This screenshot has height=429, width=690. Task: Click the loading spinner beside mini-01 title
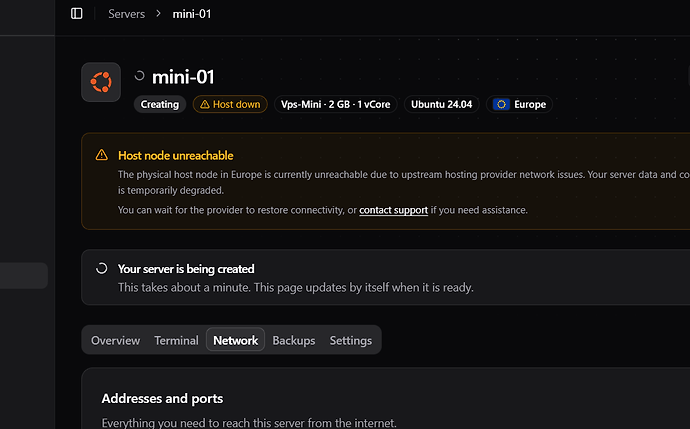click(139, 76)
